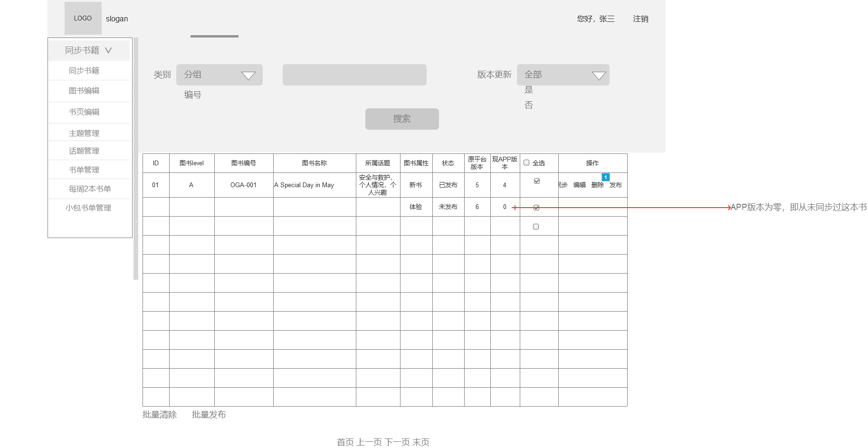Image resolution: width=868 pixels, height=448 pixels.
Task: Click the 状态 column header
Action: tap(448, 163)
